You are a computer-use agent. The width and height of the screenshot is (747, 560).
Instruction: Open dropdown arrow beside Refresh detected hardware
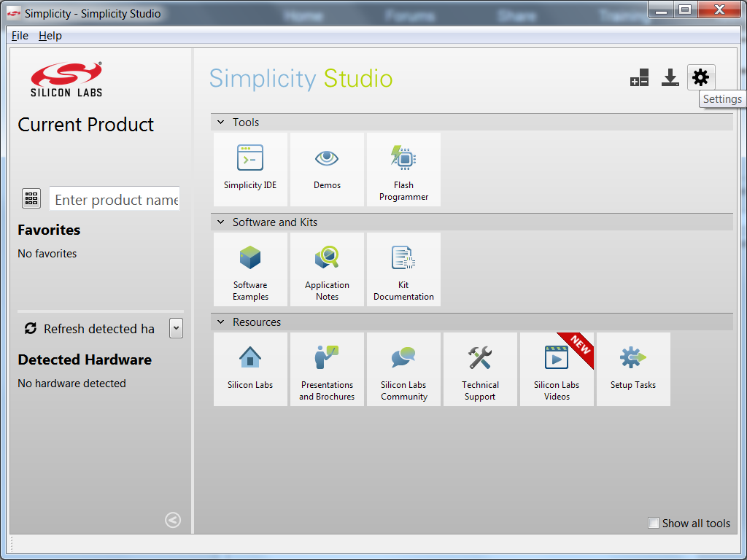pyautogui.click(x=176, y=328)
